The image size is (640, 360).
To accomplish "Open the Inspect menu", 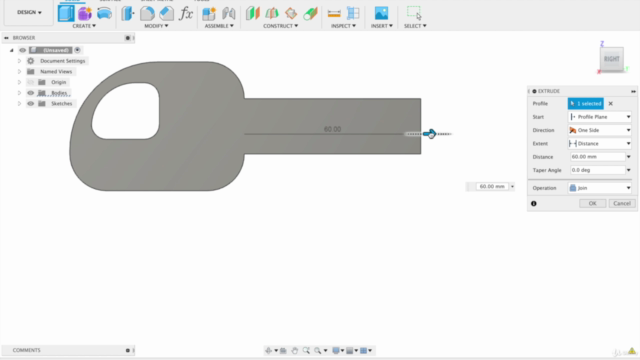I will pos(343,26).
